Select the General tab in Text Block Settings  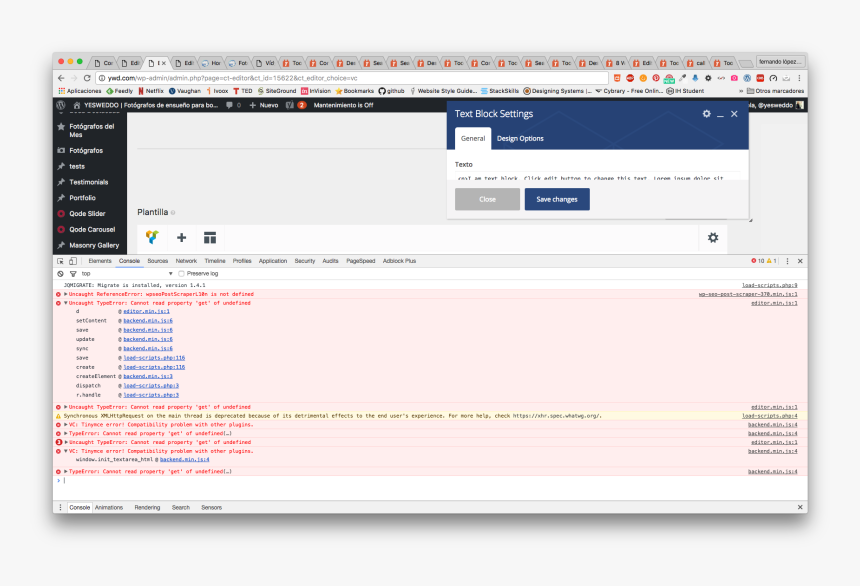tap(473, 138)
